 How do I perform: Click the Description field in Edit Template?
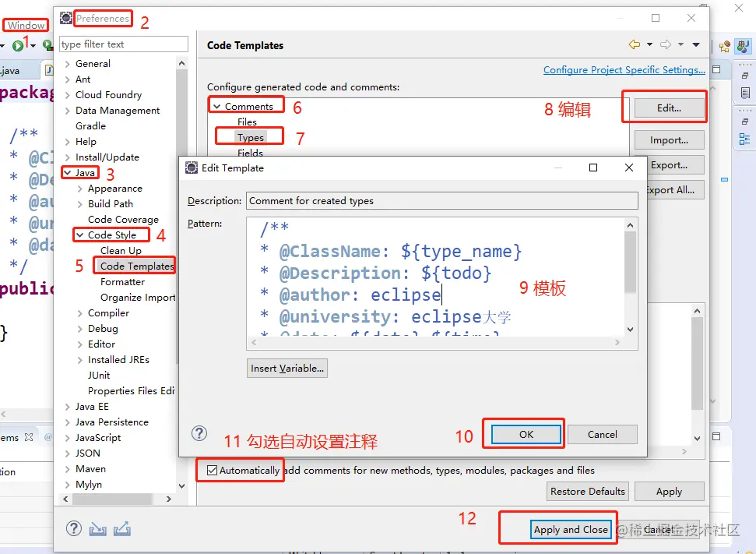[x=442, y=201]
